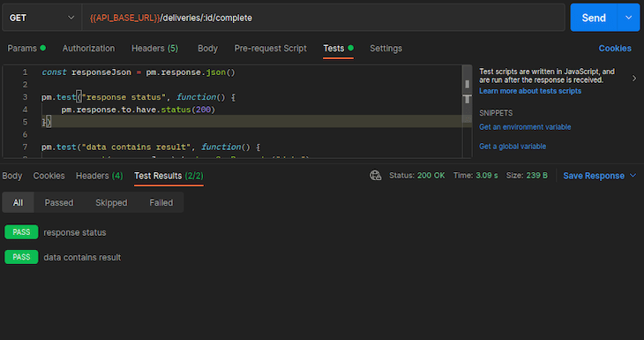This screenshot has width=644, height=340.
Task: Open the Params tab
Action: pos(26,49)
